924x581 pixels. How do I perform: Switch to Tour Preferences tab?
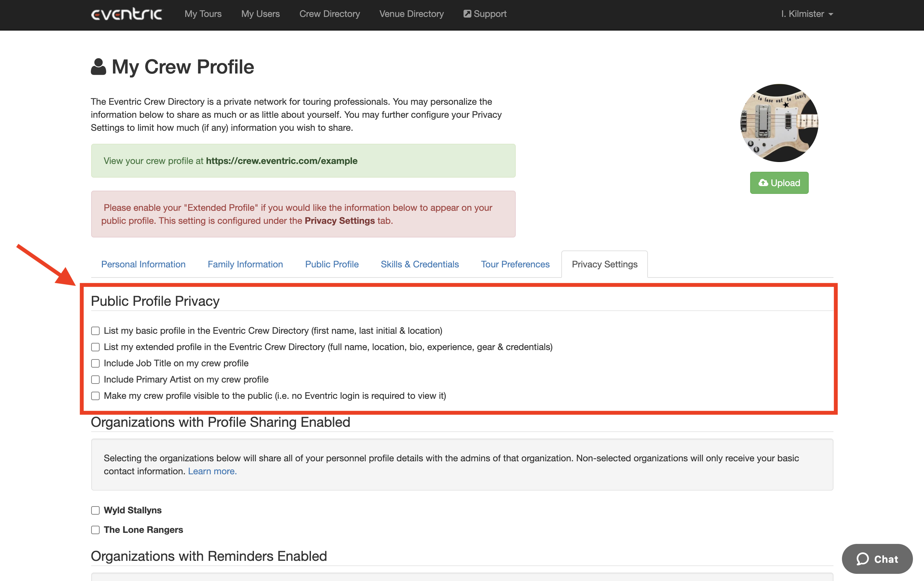coord(515,264)
